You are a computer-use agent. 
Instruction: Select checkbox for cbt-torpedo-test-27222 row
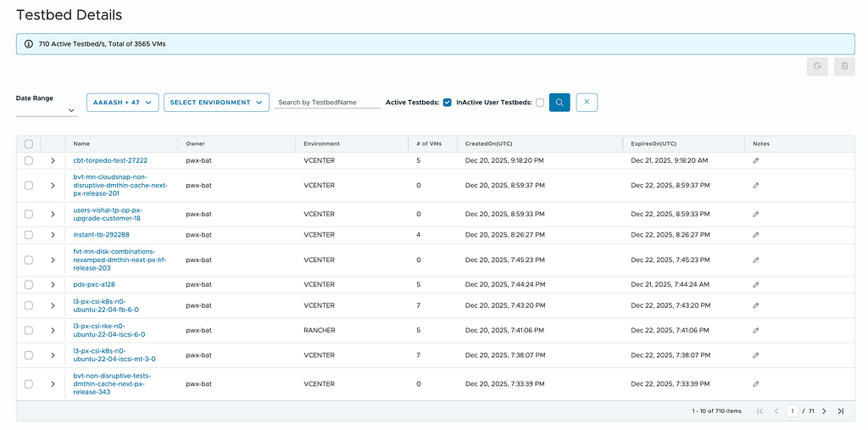[x=29, y=160]
